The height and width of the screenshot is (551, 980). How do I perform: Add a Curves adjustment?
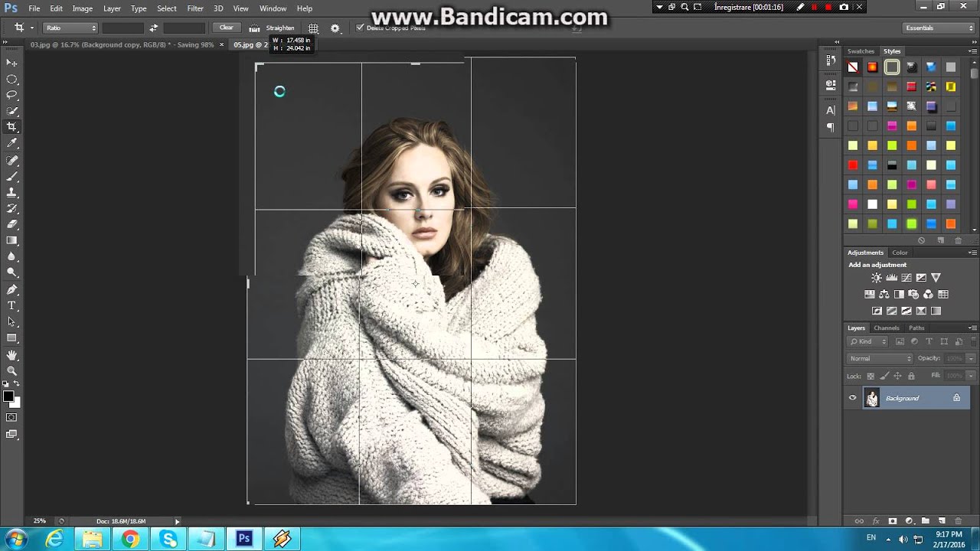pos(906,278)
